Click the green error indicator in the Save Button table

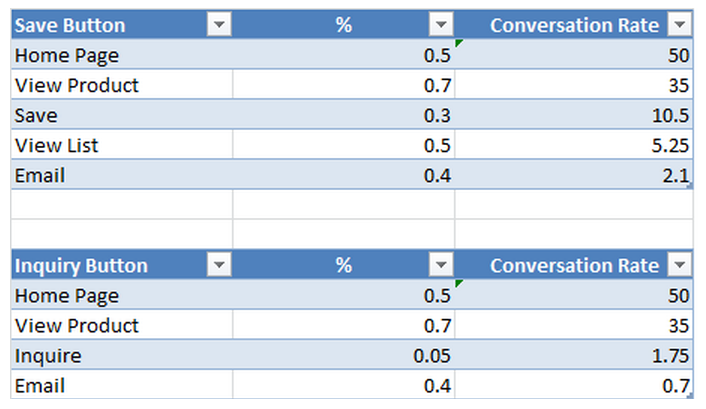click(458, 43)
